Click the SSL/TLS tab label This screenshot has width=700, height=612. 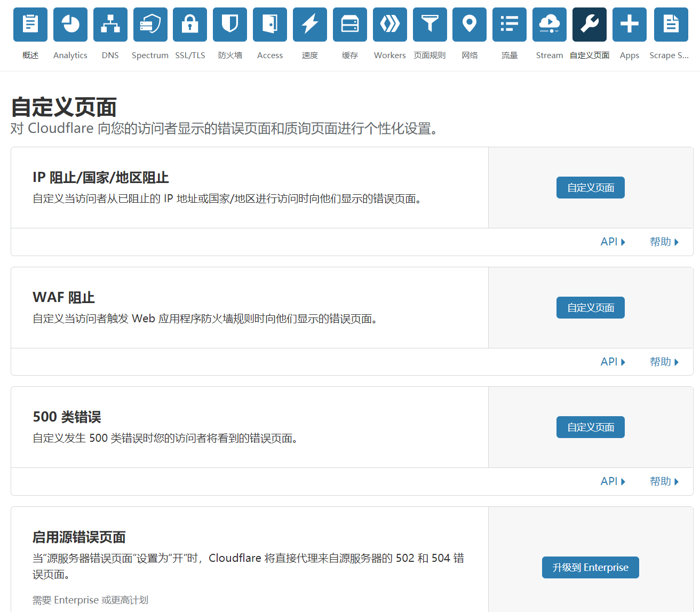click(190, 55)
